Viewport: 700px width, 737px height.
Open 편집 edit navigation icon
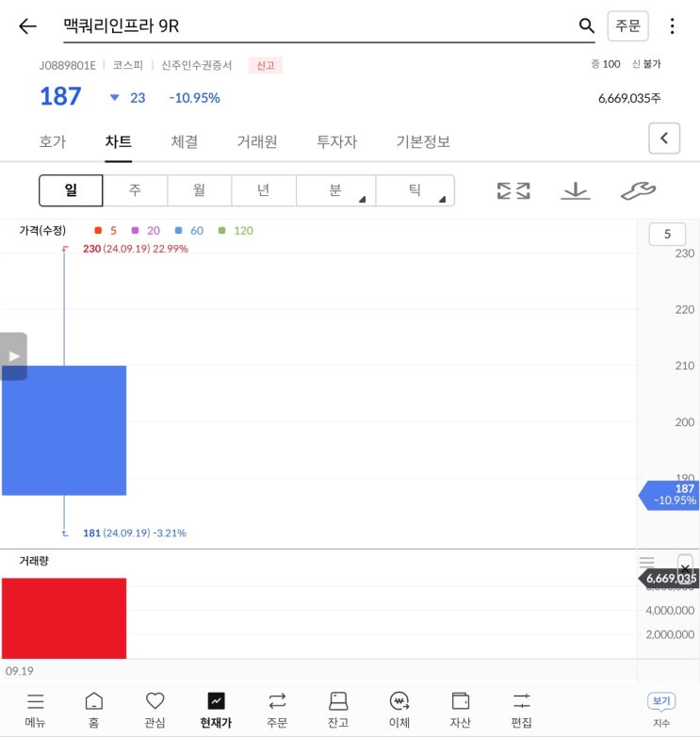[522, 710]
